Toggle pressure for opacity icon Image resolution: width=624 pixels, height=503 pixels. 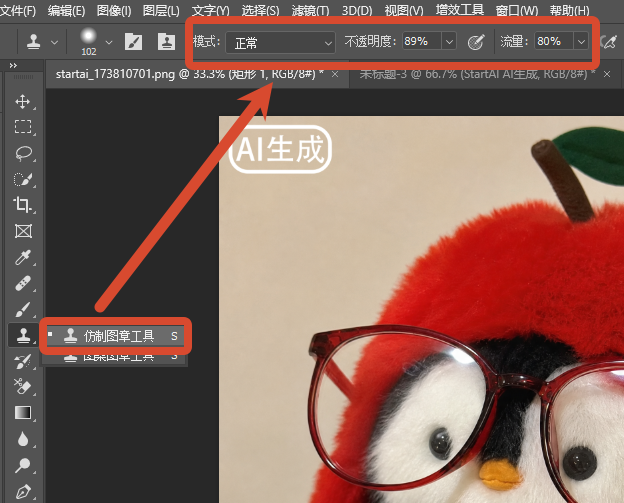(476, 42)
